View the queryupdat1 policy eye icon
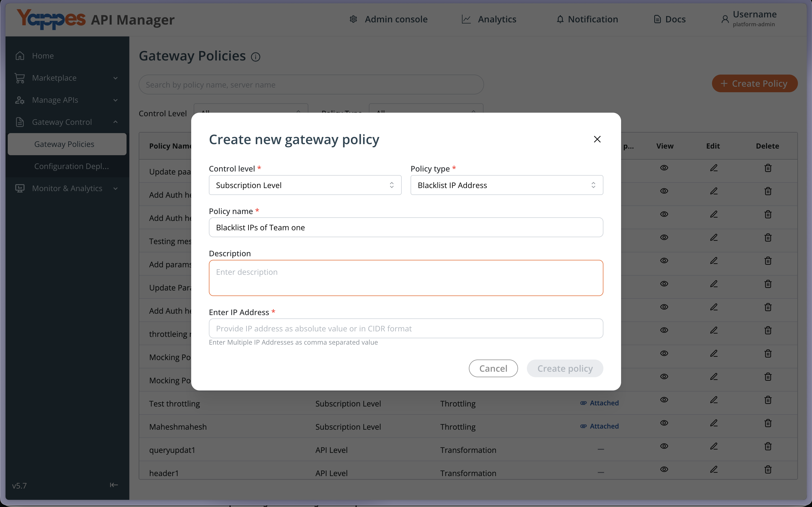The image size is (812, 507). [x=664, y=446]
